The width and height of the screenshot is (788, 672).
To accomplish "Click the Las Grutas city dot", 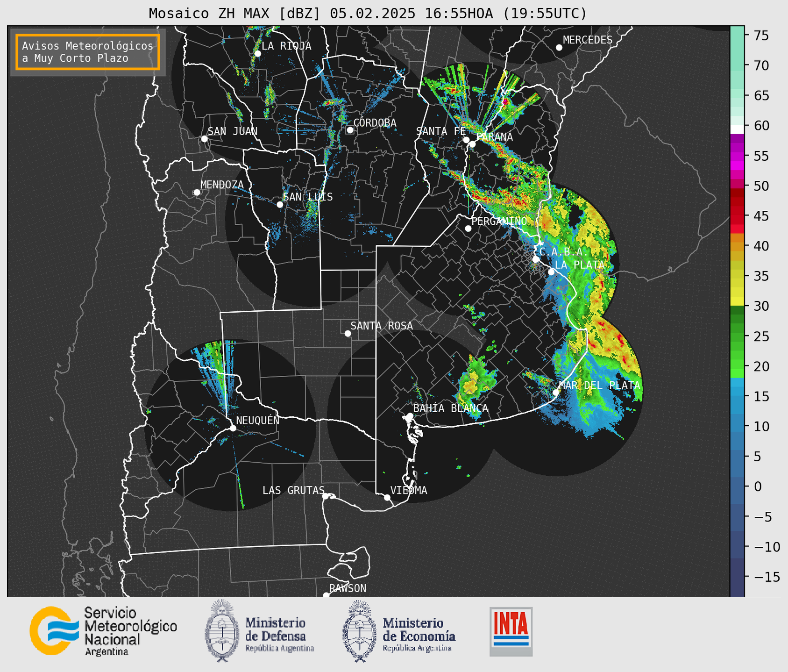I will 326,496.
